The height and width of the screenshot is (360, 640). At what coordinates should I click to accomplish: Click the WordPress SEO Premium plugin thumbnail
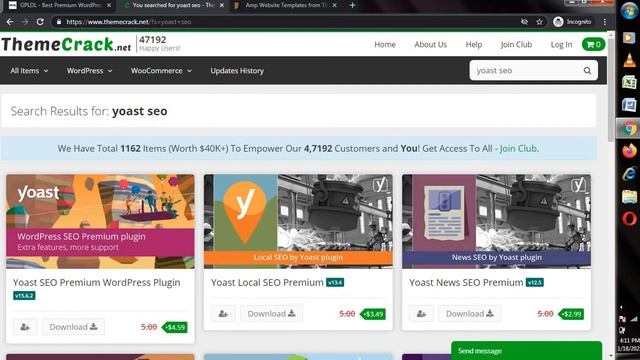tap(100, 221)
